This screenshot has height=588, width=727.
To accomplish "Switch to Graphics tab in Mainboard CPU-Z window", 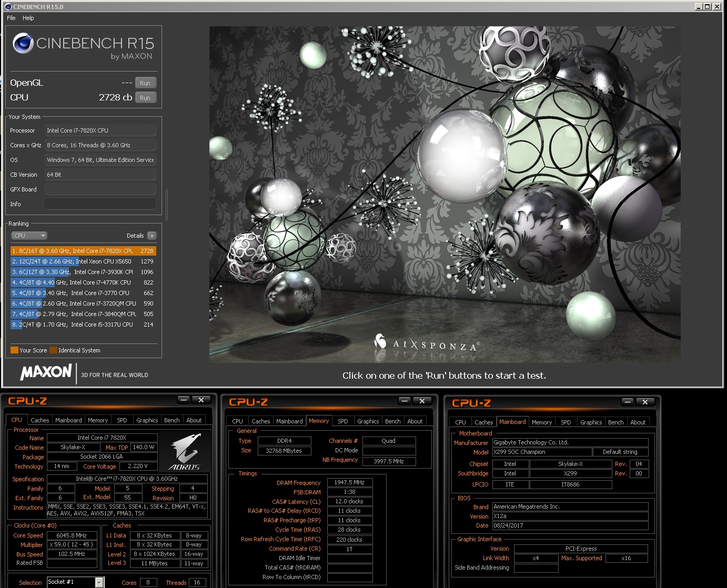I will [x=591, y=422].
